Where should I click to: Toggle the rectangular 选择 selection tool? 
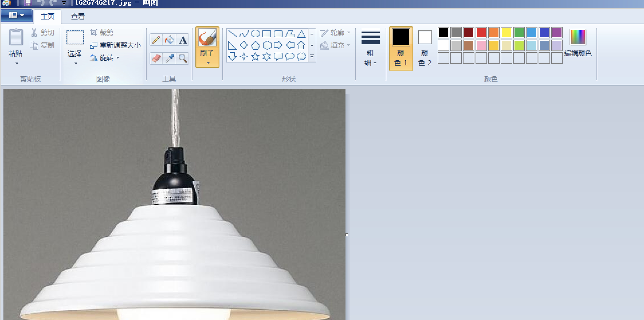click(75, 37)
